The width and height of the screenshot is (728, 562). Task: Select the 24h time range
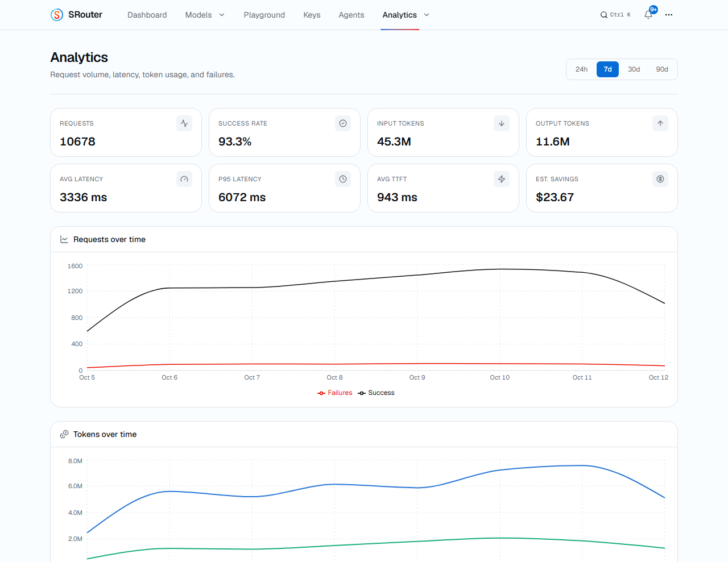[581, 69]
